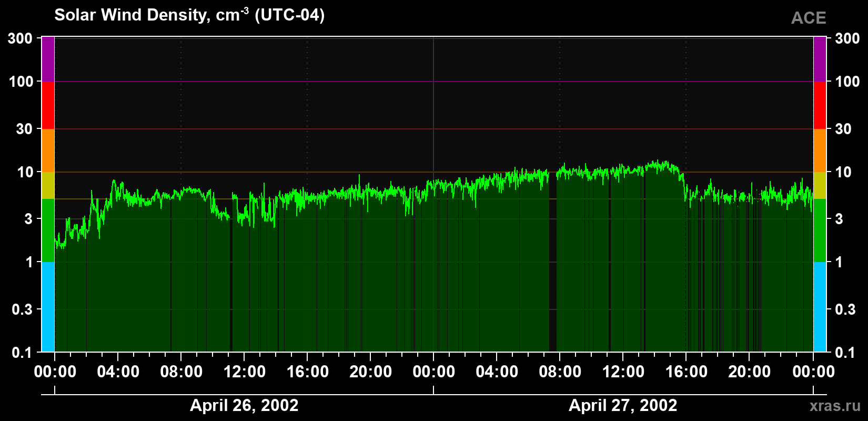Click the 00:00 label starting April 27
Viewport: 868px width, 421px height.
pyautogui.click(x=433, y=372)
